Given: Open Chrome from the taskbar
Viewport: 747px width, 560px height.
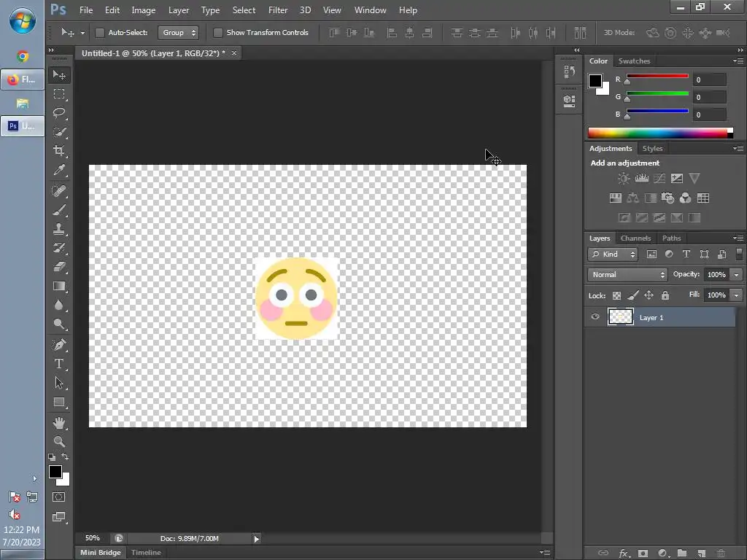Looking at the screenshot, I should [x=23, y=57].
